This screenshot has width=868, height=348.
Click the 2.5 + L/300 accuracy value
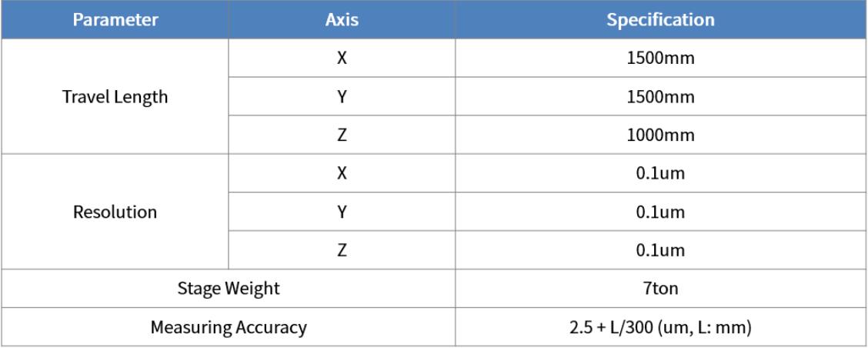tap(660, 327)
